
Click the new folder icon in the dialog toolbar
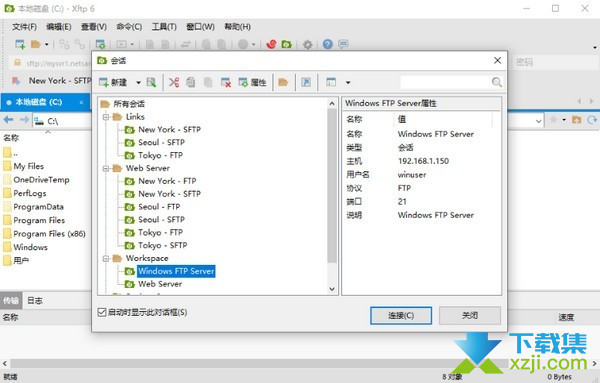click(x=283, y=82)
